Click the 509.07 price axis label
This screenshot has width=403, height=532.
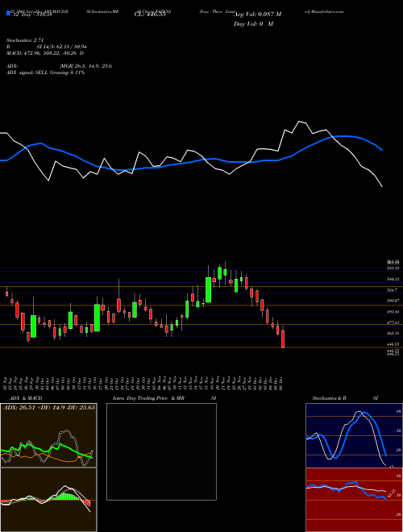click(393, 301)
